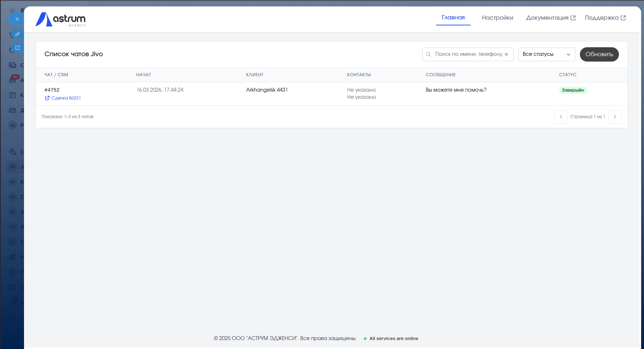Open the Все статусы dropdown
This screenshot has height=349, width=644.
pyautogui.click(x=546, y=54)
